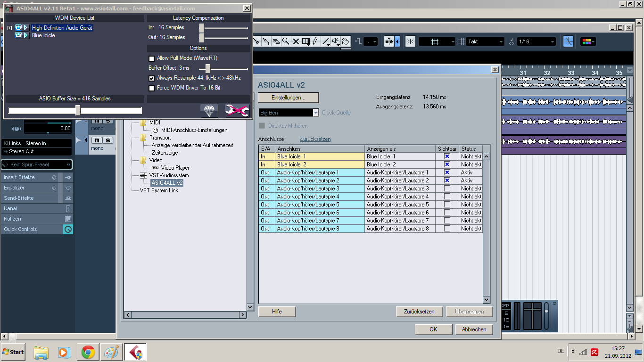This screenshot has width=644, height=362.
Task: Toggle Sichtbar checkbox for Blue Icicle 1
Action: point(447,156)
